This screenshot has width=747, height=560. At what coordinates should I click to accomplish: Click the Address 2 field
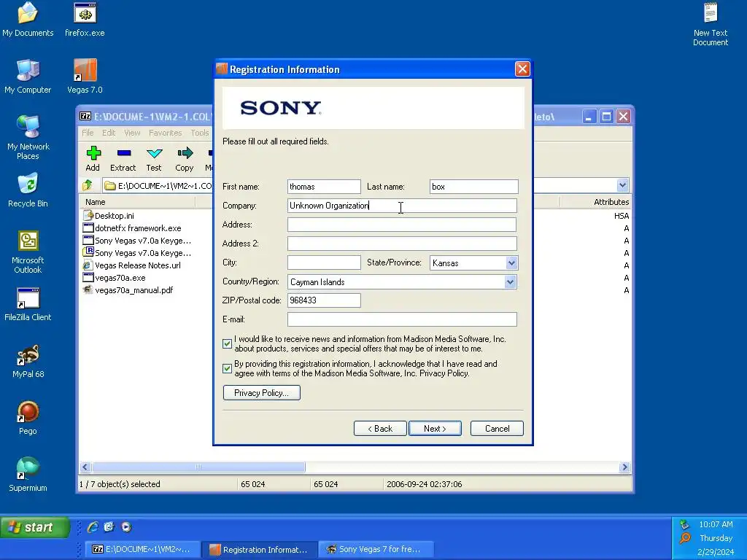(402, 244)
